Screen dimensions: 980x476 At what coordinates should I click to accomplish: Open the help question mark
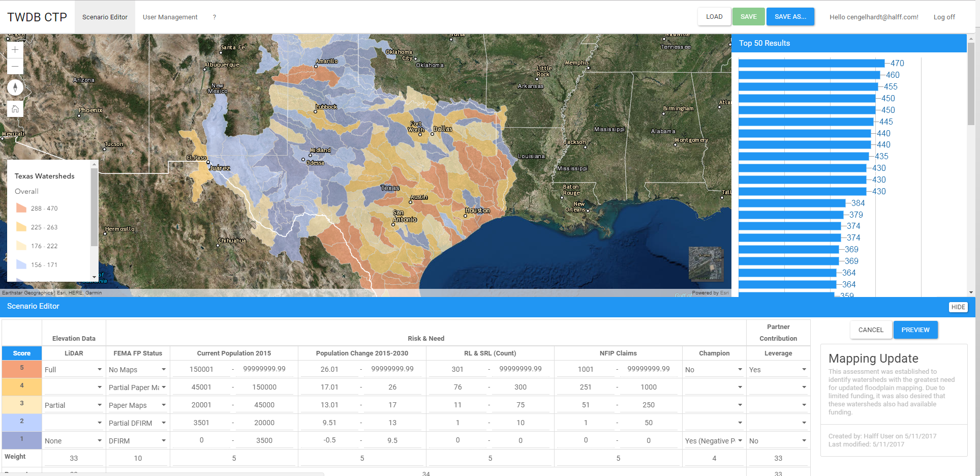point(215,17)
